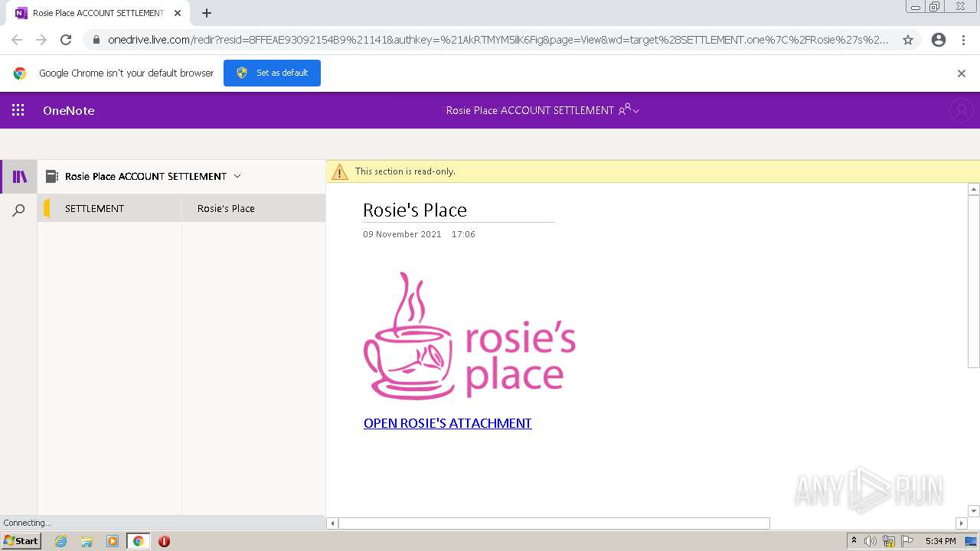Click horizontal scrollbar right arrow
980x551 pixels.
pyautogui.click(x=962, y=523)
